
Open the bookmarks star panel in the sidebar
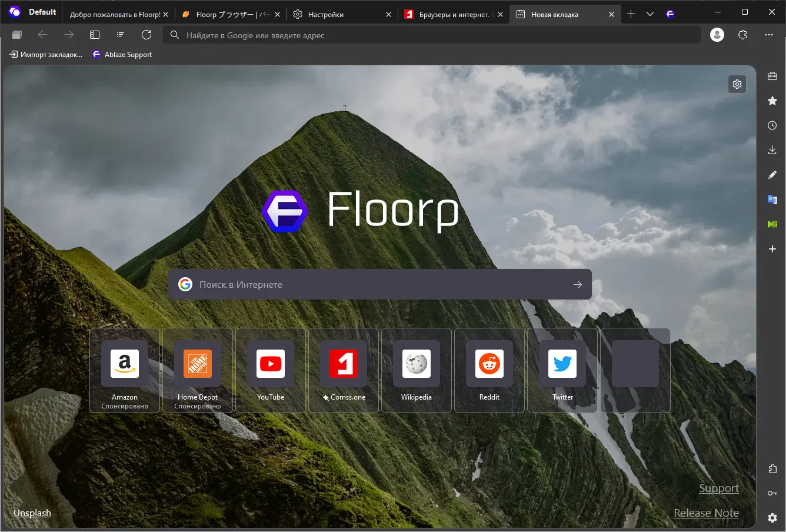(772, 101)
